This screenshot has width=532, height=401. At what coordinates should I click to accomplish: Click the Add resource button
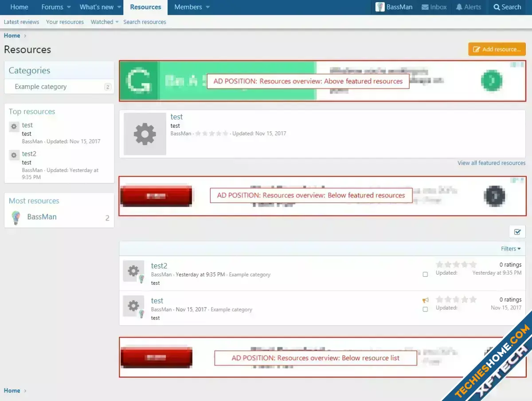point(497,49)
